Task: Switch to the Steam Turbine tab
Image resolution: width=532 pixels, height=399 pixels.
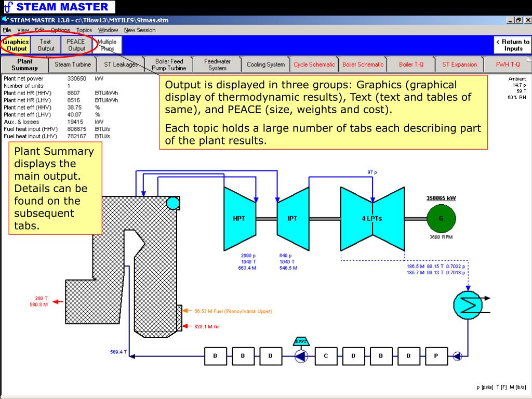Action: coord(73,64)
